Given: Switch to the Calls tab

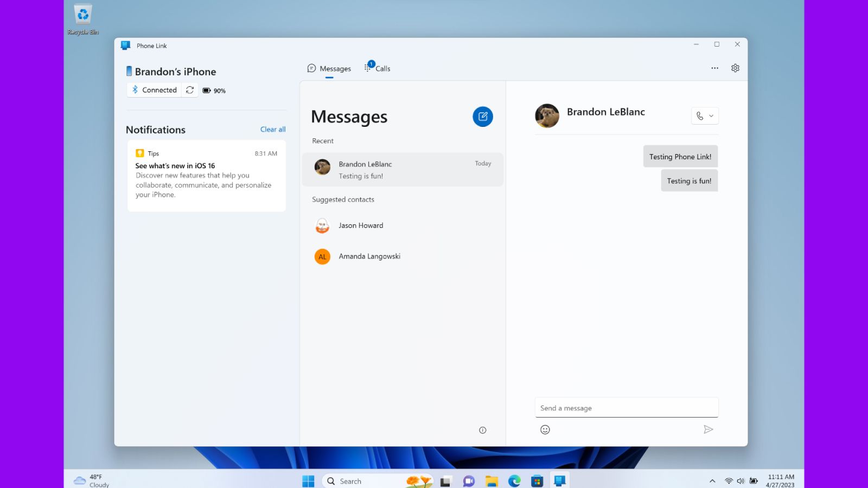Looking at the screenshot, I should [x=382, y=68].
